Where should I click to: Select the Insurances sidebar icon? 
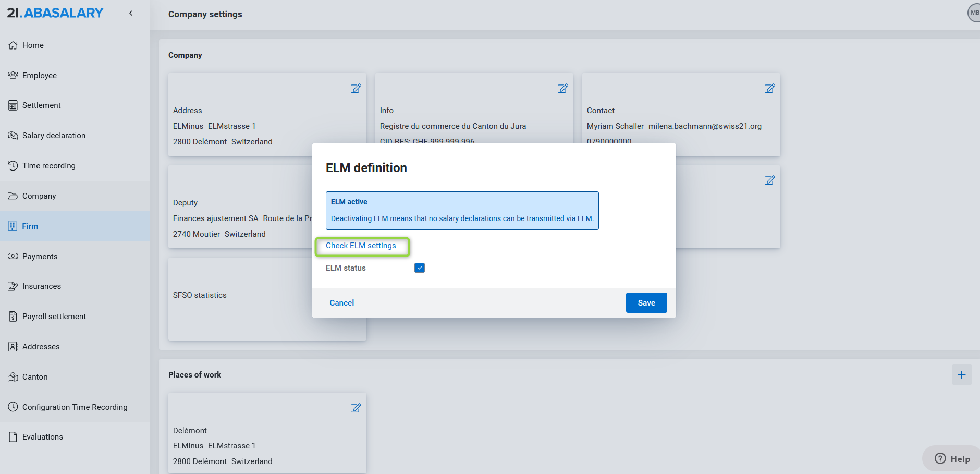point(12,286)
